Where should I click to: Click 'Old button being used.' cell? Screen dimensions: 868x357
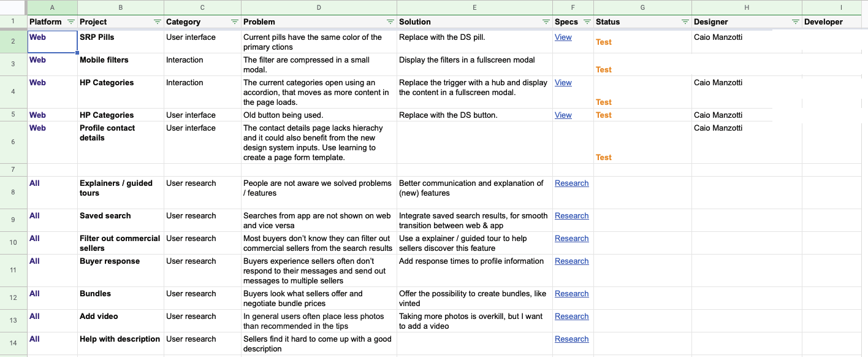pos(319,115)
